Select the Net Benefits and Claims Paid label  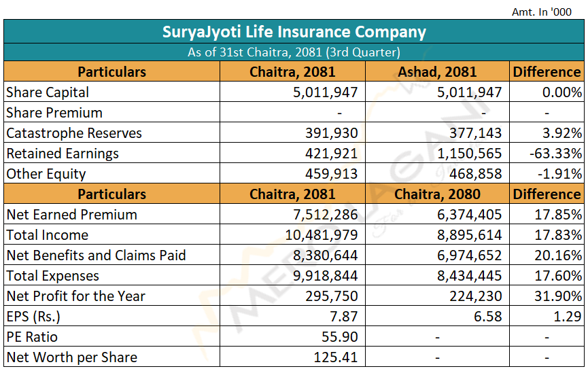96,255
